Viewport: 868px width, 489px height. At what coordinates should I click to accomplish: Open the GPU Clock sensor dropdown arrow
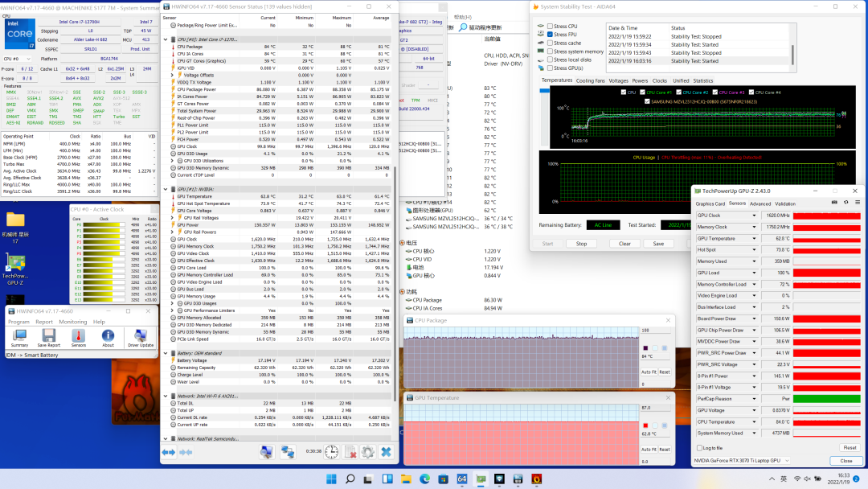pos(754,216)
